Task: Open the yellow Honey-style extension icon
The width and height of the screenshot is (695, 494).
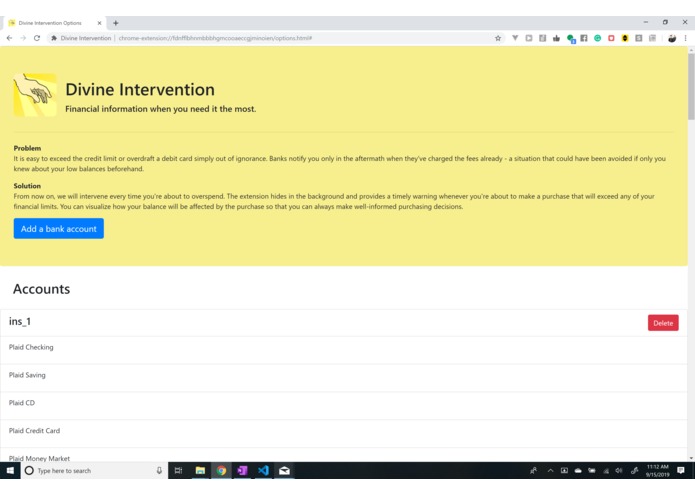Action: click(x=625, y=38)
